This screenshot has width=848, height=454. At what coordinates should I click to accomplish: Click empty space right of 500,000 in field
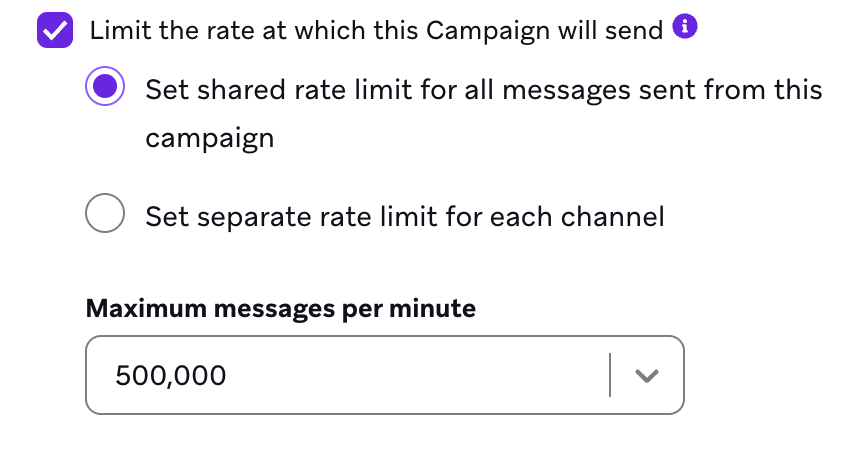click(x=420, y=375)
